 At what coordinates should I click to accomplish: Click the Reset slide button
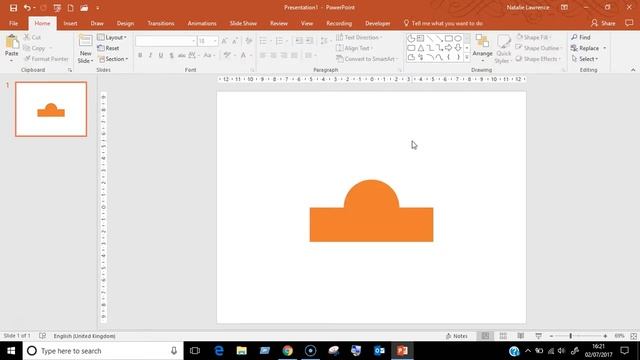pyautogui.click(x=109, y=48)
